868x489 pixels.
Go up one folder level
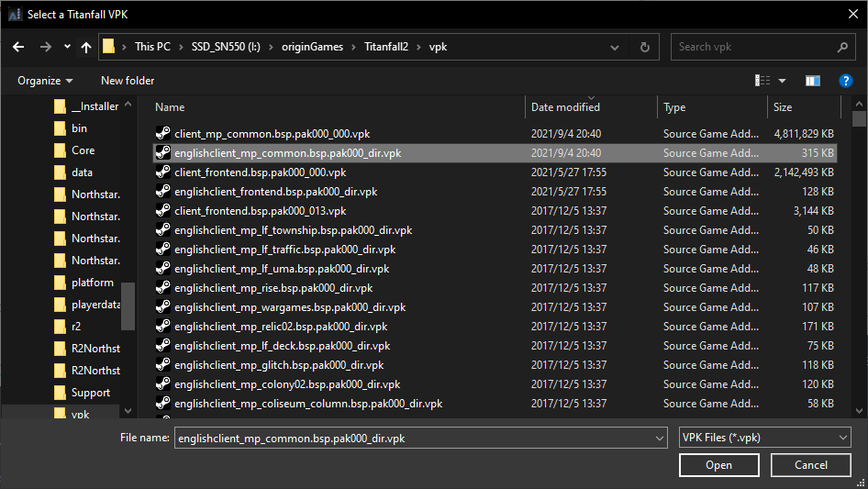pyautogui.click(x=86, y=47)
